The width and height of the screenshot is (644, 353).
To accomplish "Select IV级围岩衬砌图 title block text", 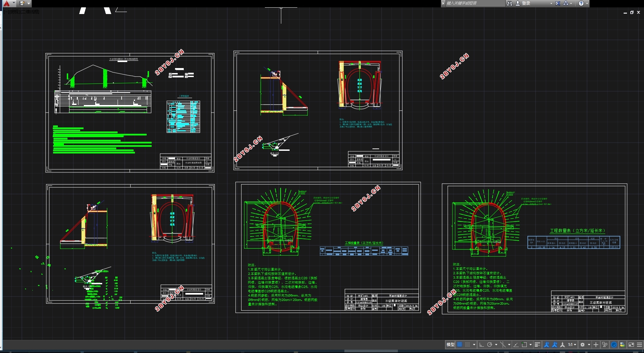I will [396, 301].
